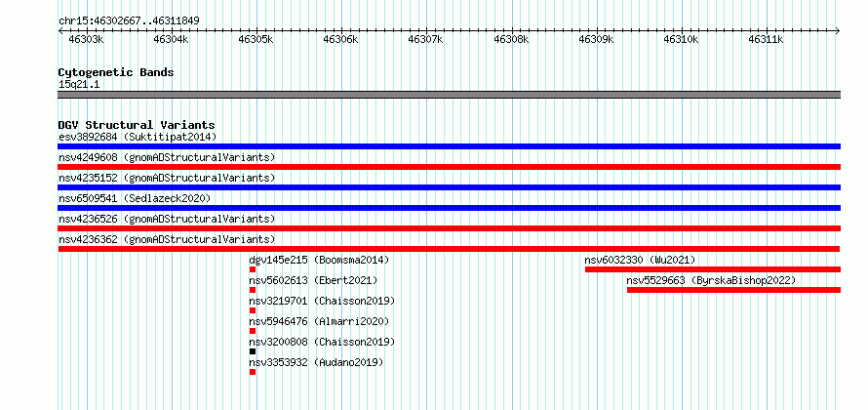Click the 46305k ruler tick label

256,40
